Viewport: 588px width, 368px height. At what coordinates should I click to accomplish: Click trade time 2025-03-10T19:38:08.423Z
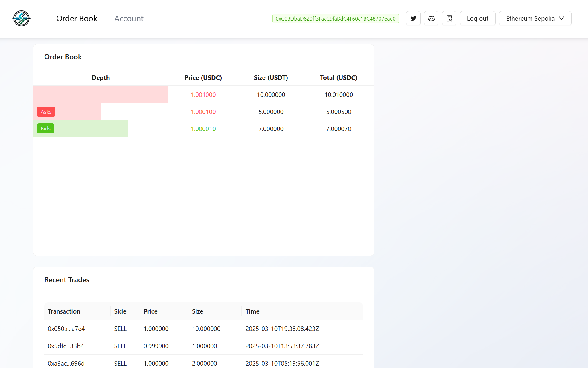pos(282,329)
